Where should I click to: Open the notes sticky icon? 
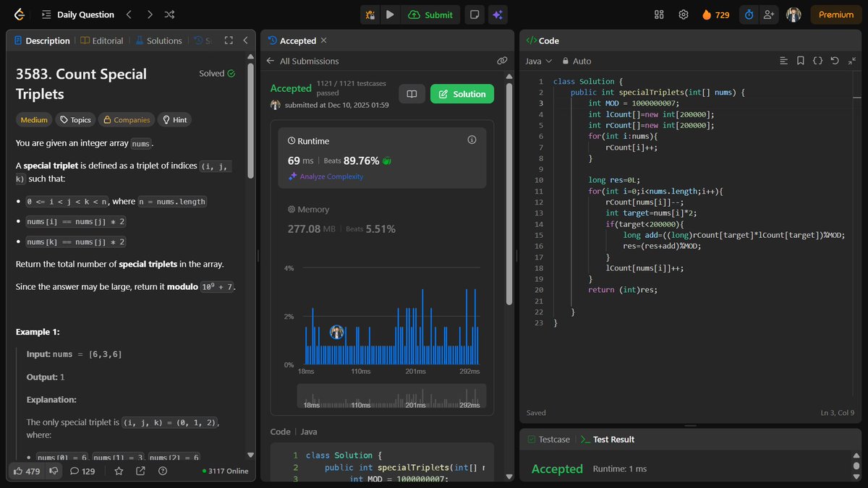475,14
